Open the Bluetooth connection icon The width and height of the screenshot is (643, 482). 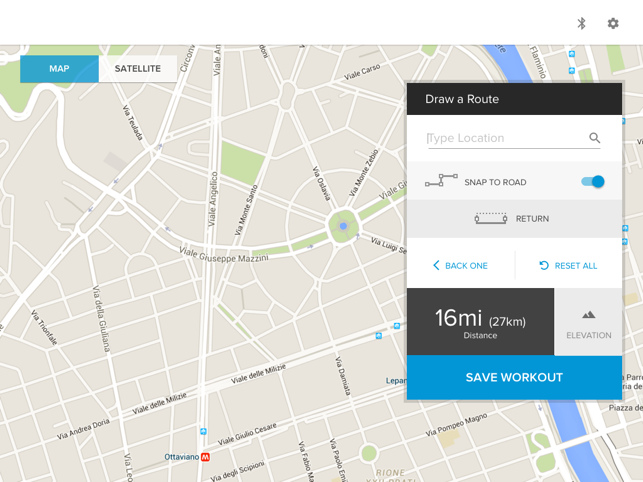pos(581,23)
